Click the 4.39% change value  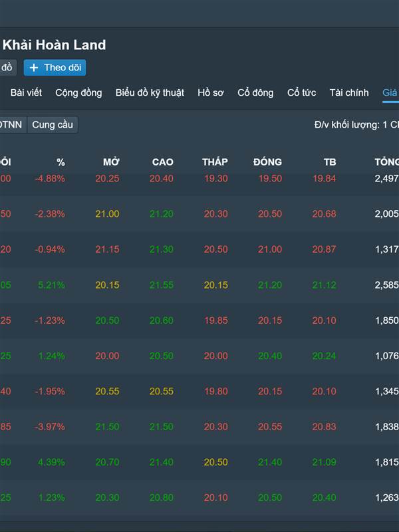click(x=51, y=462)
